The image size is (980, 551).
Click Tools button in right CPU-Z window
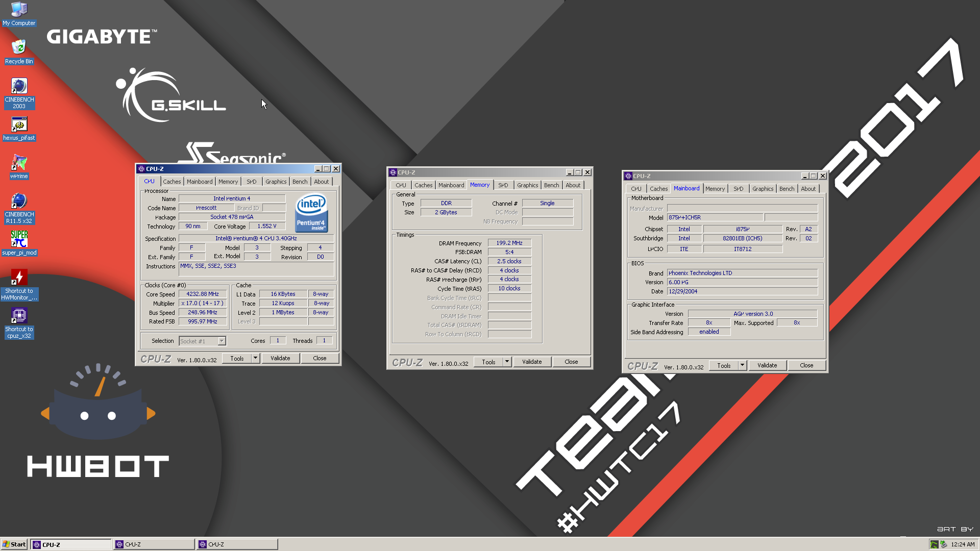coord(724,365)
